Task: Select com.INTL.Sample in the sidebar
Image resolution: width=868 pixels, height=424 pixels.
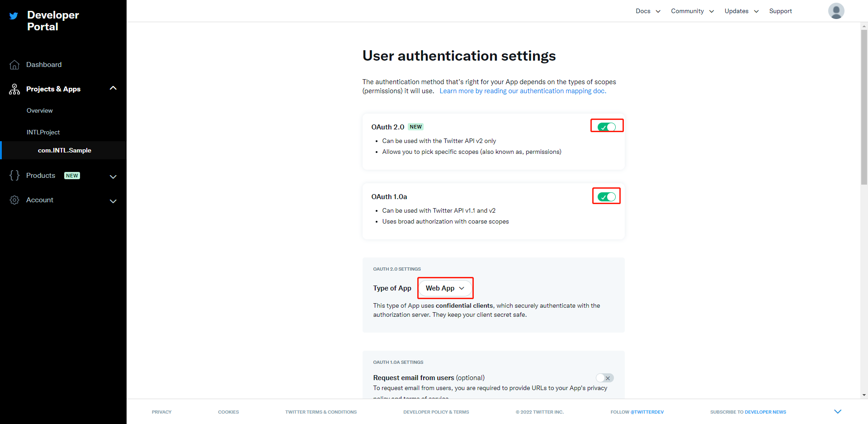Action: coord(65,150)
